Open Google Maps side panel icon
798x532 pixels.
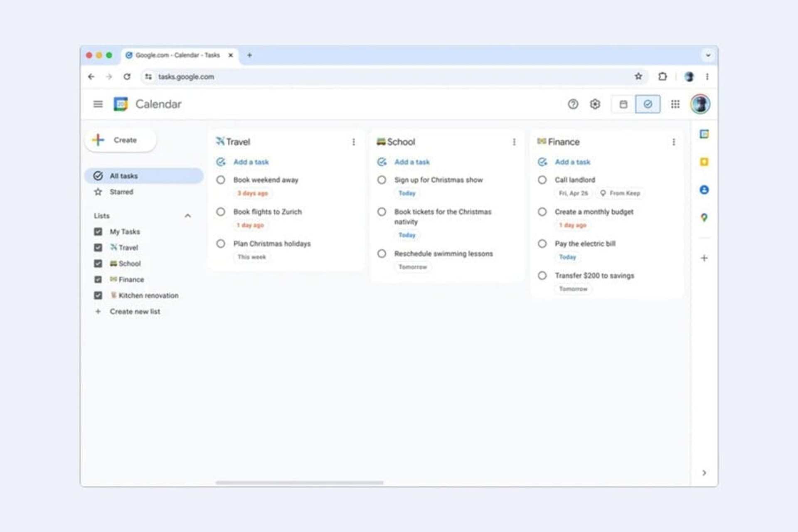click(704, 217)
